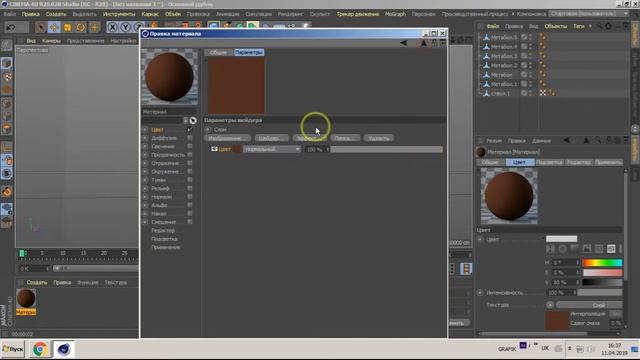640x360 pixels.
Task: Activate the Scale tool in toolbar
Action: (x=67, y=27)
